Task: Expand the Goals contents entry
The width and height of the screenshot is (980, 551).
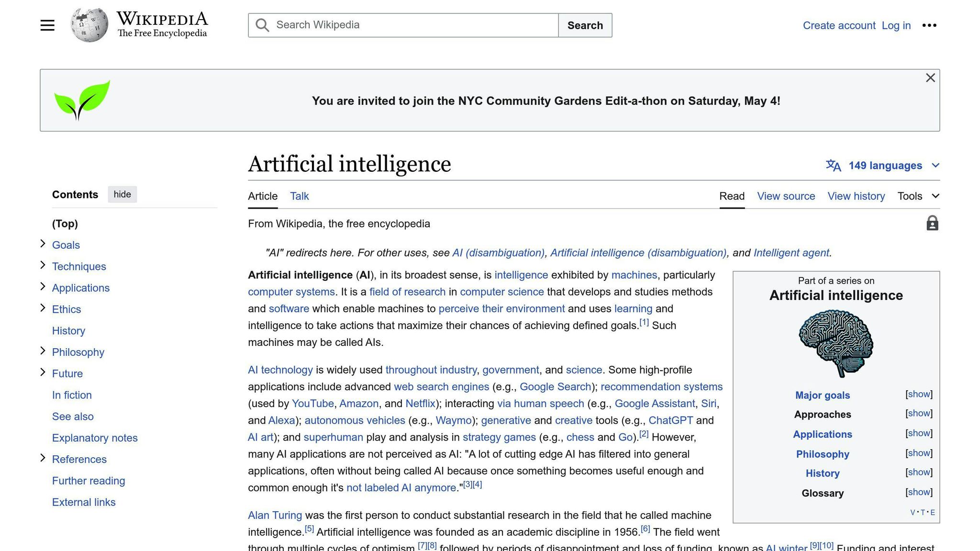Action: click(x=43, y=244)
